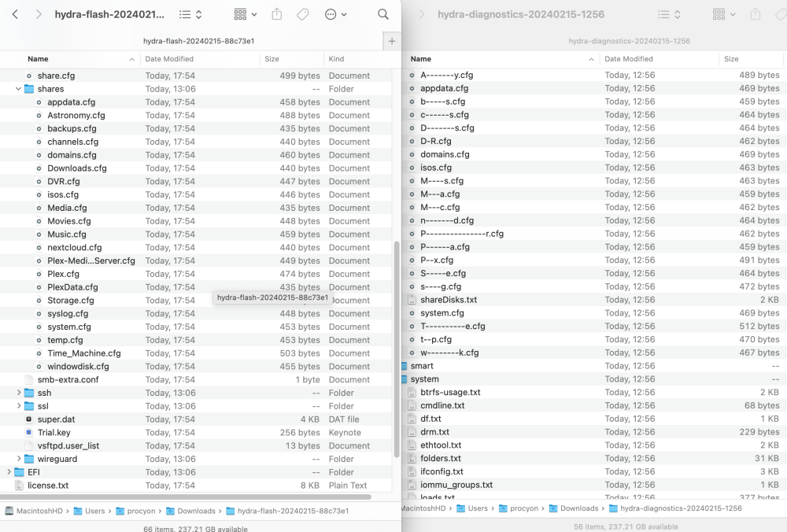Select ethtool.txt file icon
This screenshot has height=532, width=787.
coord(412,445)
